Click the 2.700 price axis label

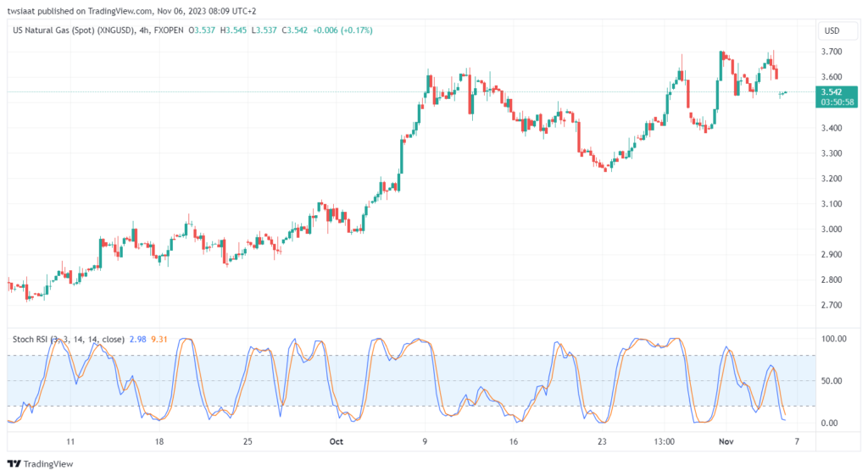pyautogui.click(x=832, y=305)
